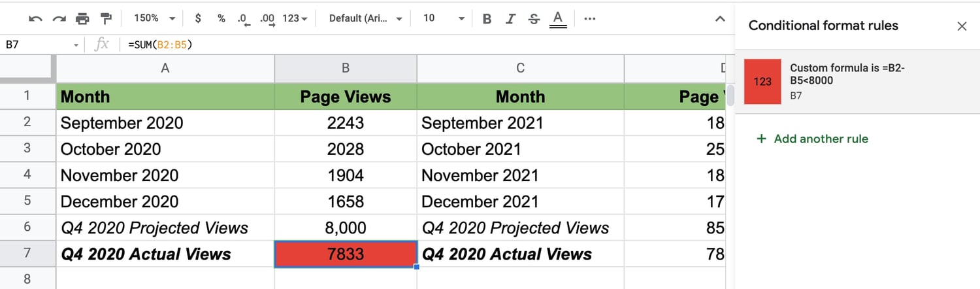Click the undo arrow icon
Viewport: 980px width, 289px height.
[x=36, y=18]
